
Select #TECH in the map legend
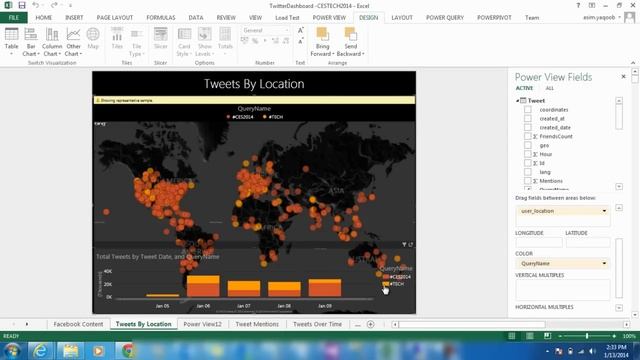coord(273,117)
